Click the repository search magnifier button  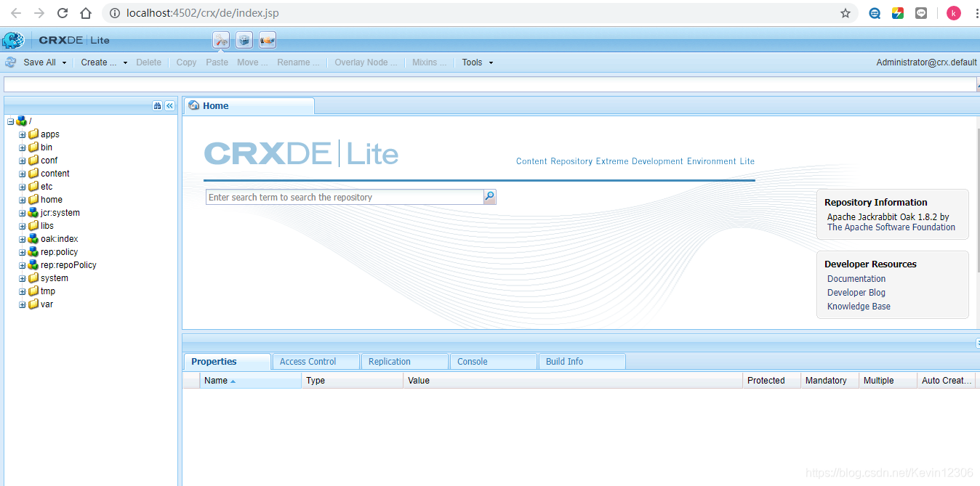pos(490,197)
